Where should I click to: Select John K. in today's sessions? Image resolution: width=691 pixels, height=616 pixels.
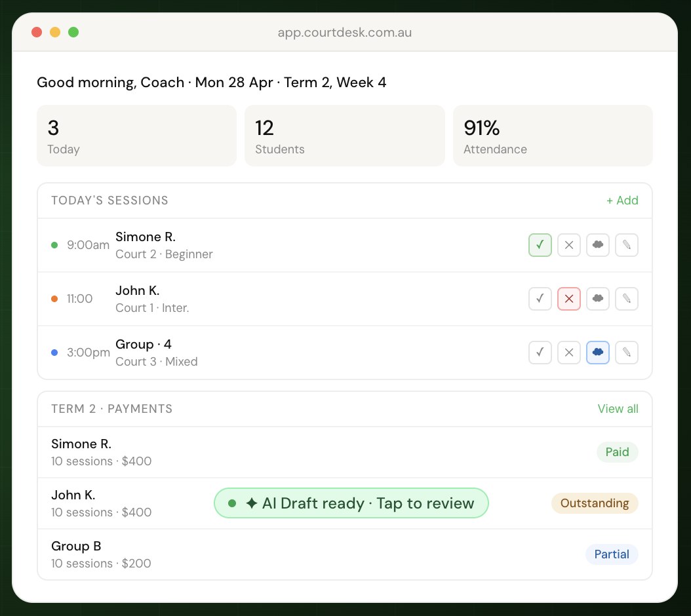[138, 291]
